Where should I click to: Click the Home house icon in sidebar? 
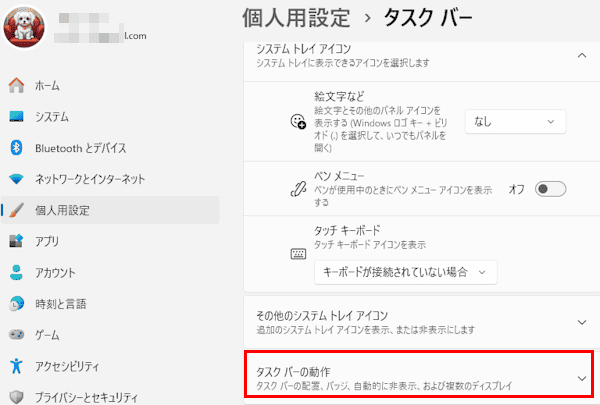pos(16,85)
